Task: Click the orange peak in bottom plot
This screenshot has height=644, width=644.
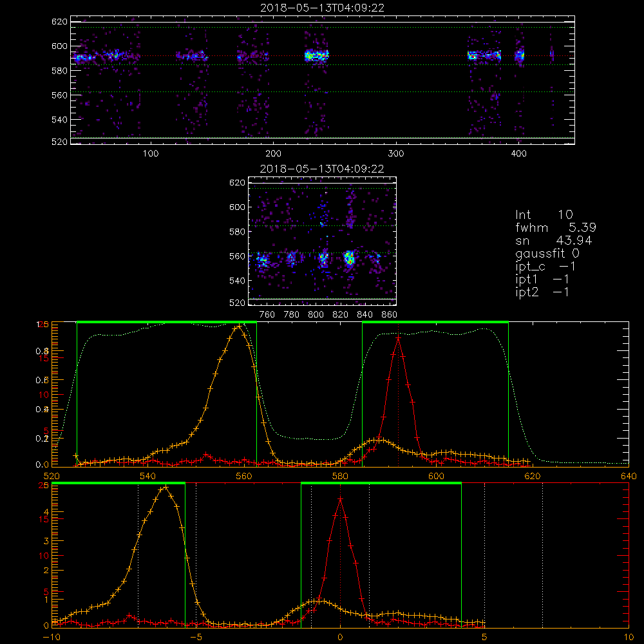Action: pyautogui.click(x=166, y=488)
